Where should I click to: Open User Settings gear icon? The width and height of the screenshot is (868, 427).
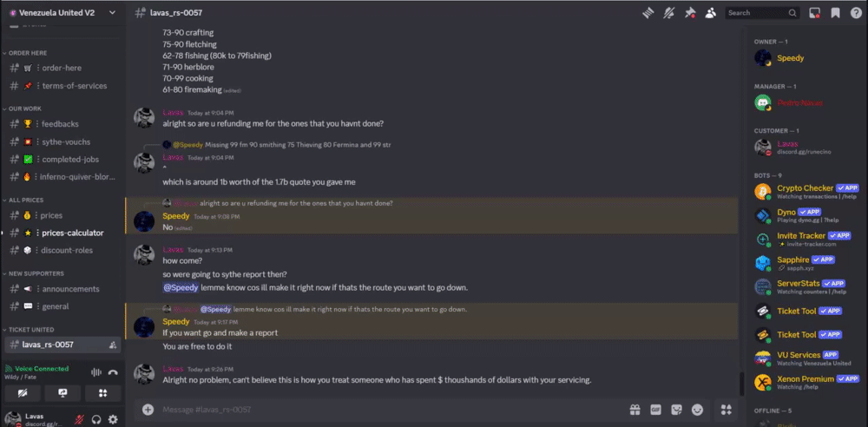[x=113, y=420]
